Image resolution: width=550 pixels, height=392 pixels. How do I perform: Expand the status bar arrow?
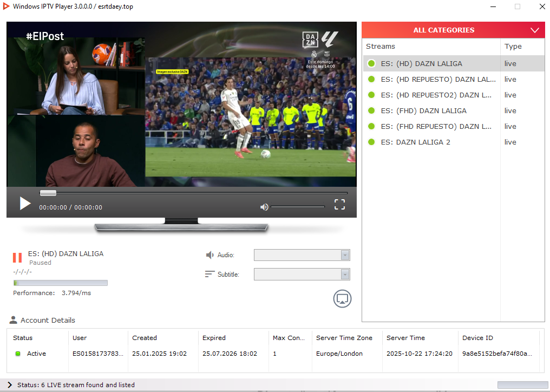click(x=10, y=385)
